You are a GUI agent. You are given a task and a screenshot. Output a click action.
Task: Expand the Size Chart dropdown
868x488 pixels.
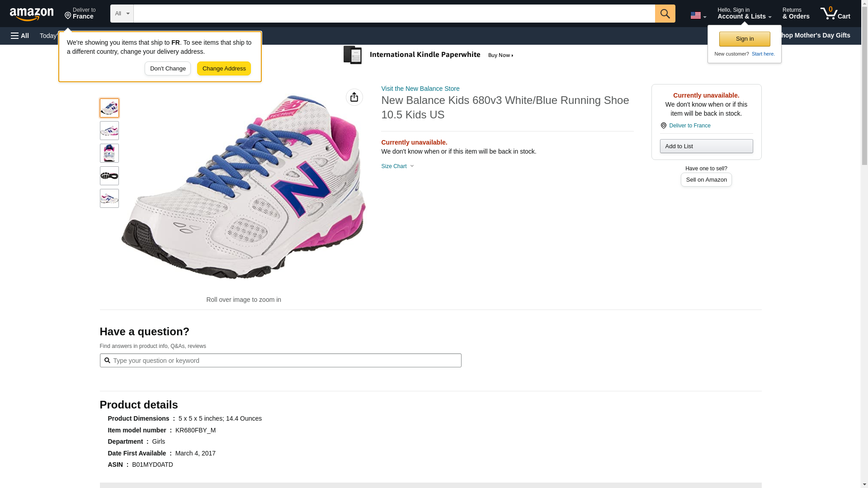click(x=397, y=166)
